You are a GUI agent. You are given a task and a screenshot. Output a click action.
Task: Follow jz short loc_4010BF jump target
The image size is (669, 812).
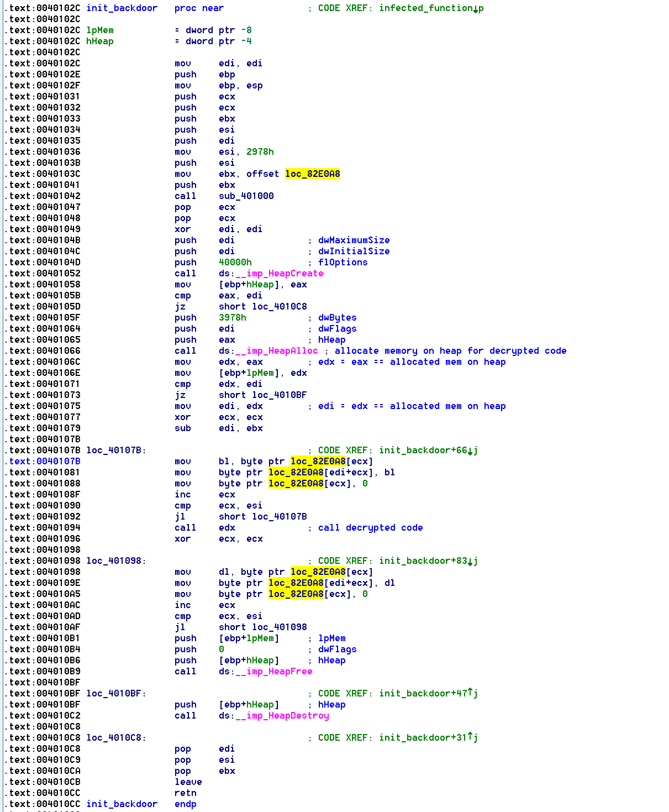coord(279,395)
